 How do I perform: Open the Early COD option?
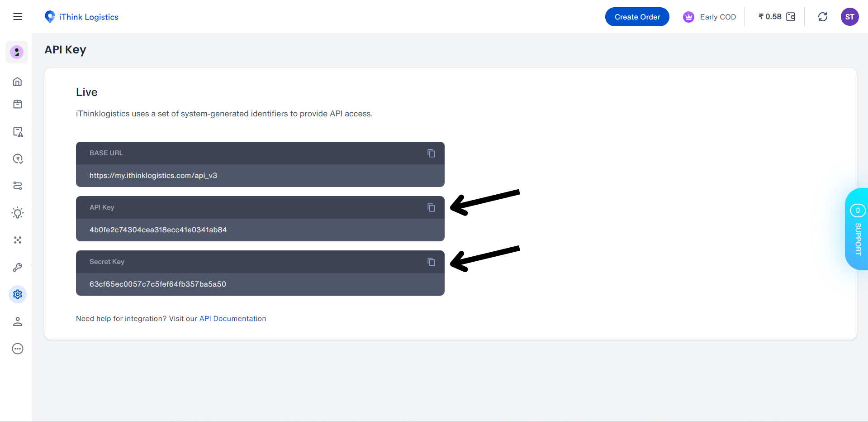(x=709, y=17)
